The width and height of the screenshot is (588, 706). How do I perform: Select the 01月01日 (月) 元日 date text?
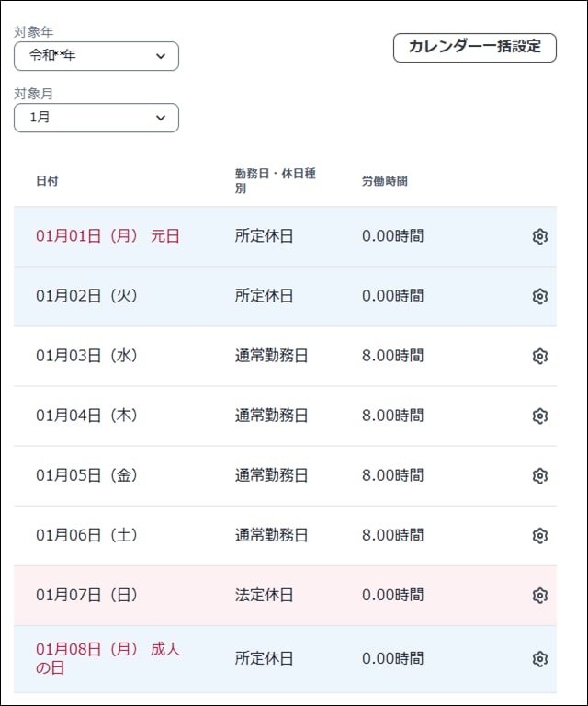108,236
